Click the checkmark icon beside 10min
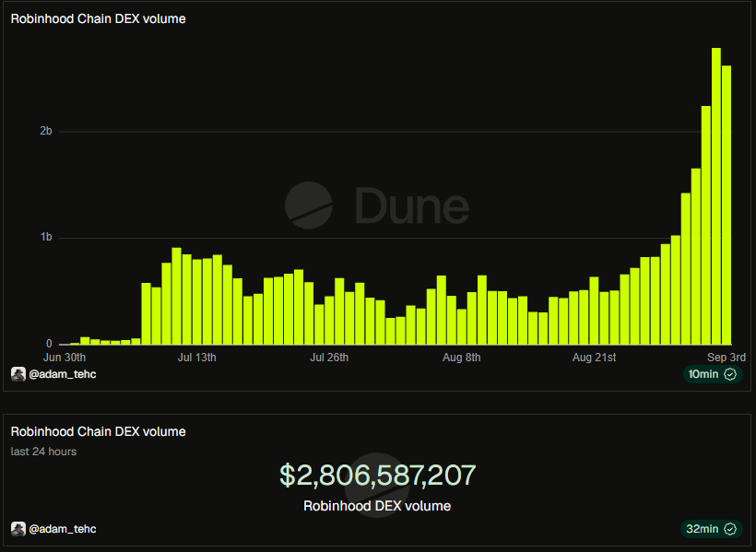The width and height of the screenshot is (756, 552). click(x=730, y=374)
